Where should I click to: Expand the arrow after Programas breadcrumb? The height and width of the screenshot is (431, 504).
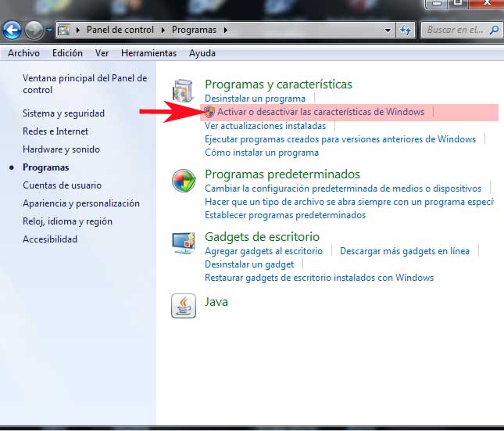(226, 30)
